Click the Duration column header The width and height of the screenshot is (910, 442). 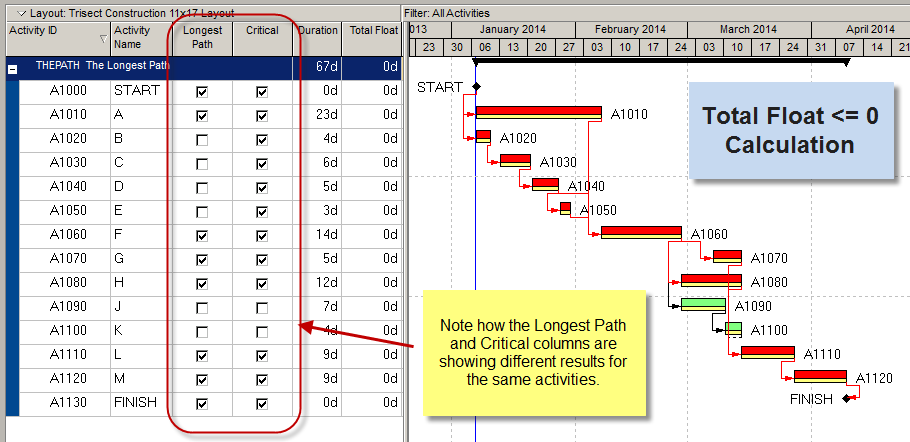click(x=318, y=31)
